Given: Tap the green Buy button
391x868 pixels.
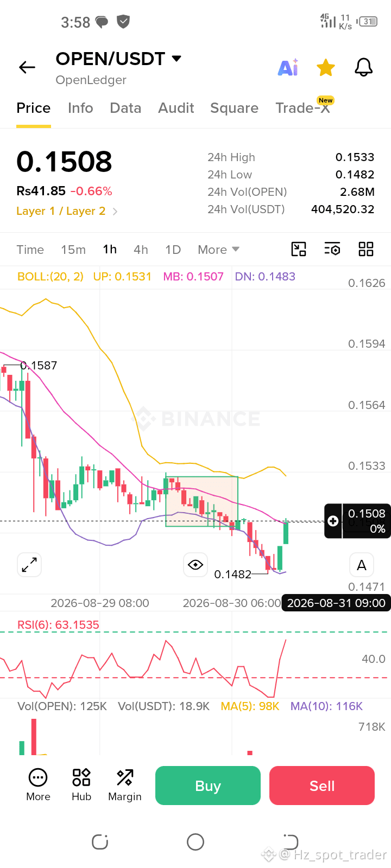Looking at the screenshot, I should pos(208,786).
